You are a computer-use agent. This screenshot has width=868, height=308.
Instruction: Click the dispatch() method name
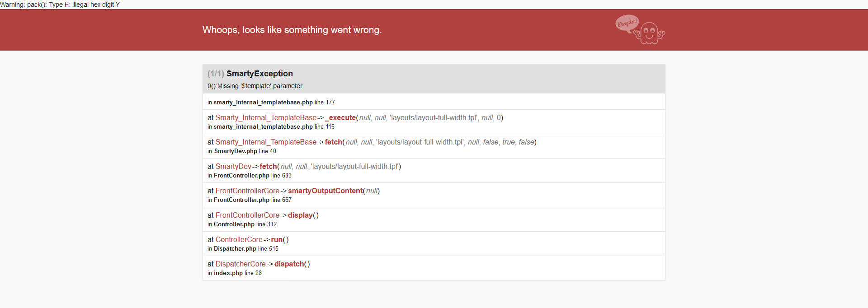coord(289,264)
